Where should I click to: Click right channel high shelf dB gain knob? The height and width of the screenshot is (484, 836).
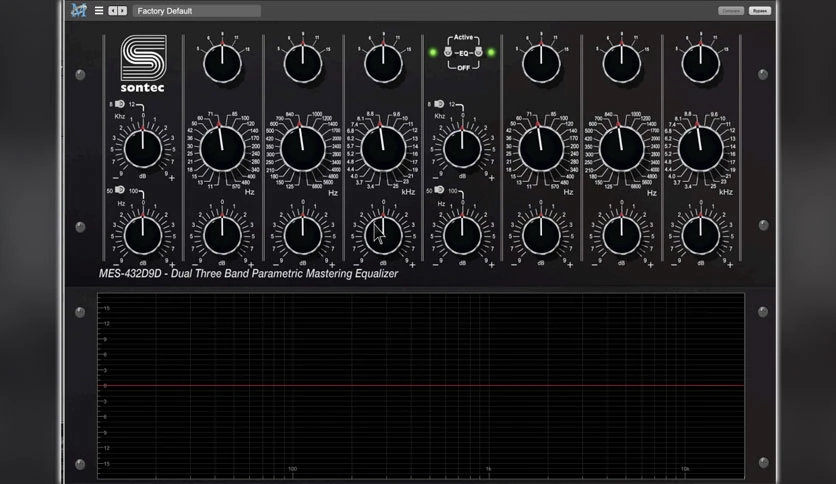point(462,148)
